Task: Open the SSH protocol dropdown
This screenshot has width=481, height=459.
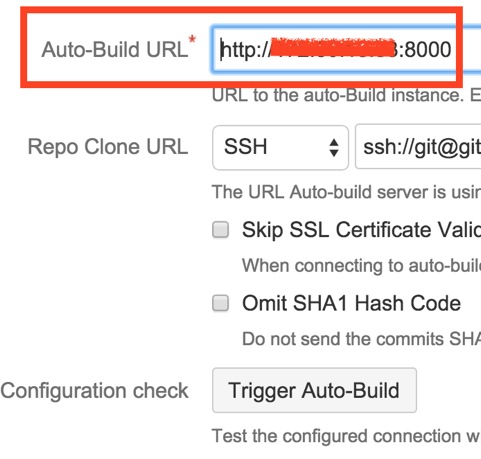Action: click(280, 147)
